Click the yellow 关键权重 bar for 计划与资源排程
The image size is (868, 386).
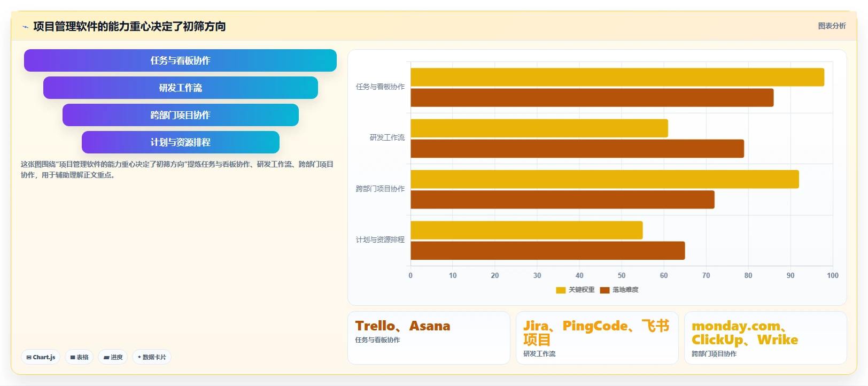point(526,230)
